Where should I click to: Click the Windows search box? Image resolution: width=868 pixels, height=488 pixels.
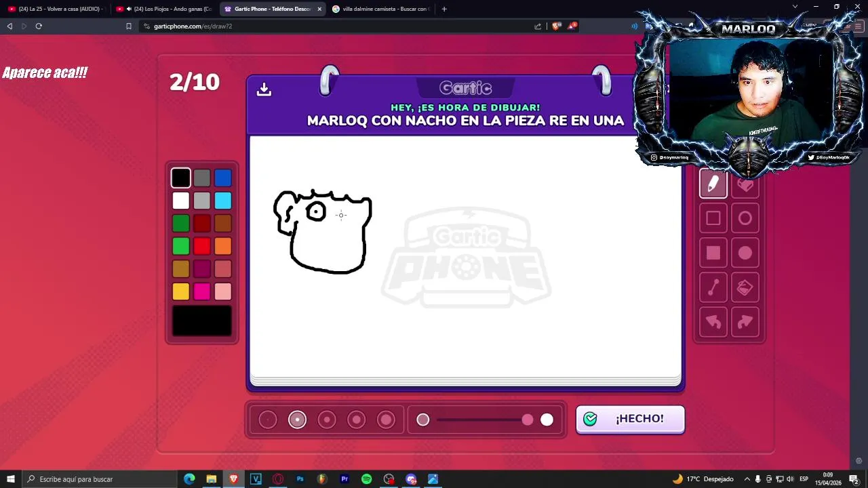99,479
